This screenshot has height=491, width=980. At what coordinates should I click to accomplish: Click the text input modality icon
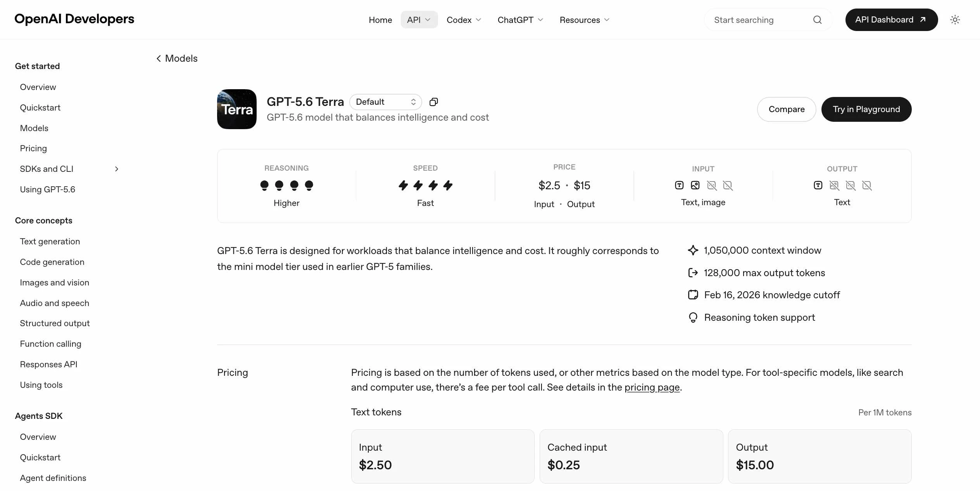pyautogui.click(x=679, y=185)
